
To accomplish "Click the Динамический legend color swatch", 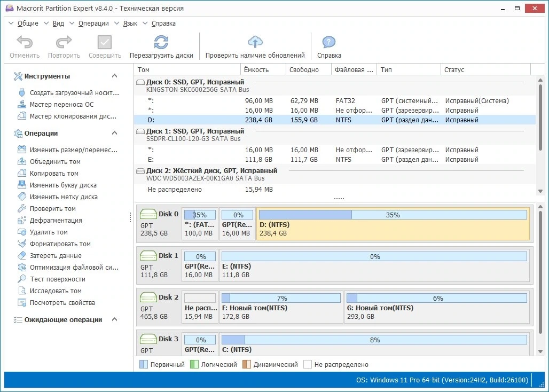I will (247, 364).
